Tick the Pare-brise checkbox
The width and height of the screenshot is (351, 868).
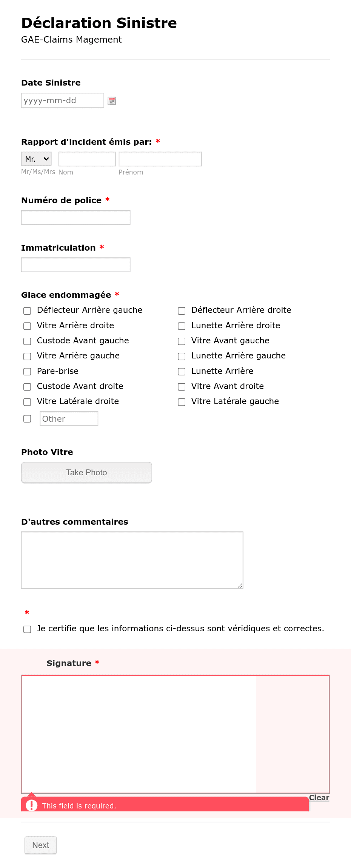27,372
